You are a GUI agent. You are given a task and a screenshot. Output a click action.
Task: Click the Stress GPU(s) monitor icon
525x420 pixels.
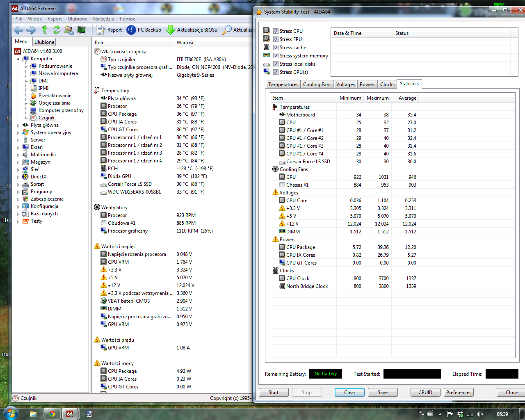pos(267,72)
